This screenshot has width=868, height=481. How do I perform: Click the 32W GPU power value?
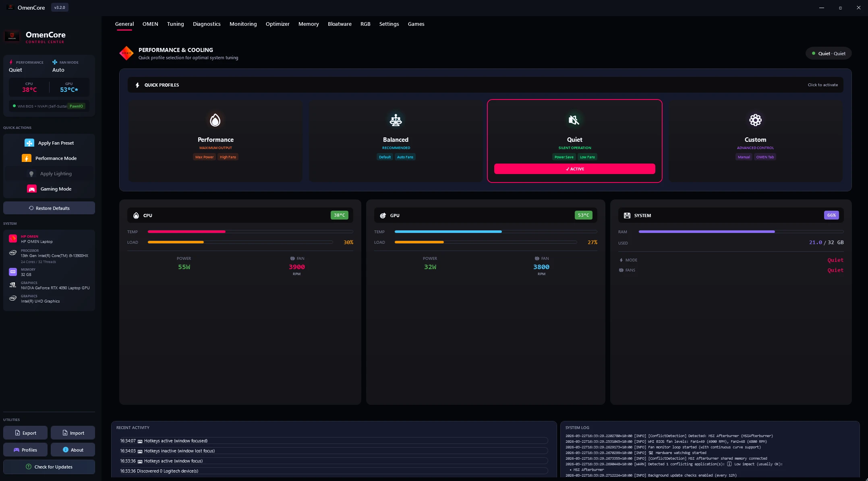tap(430, 267)
